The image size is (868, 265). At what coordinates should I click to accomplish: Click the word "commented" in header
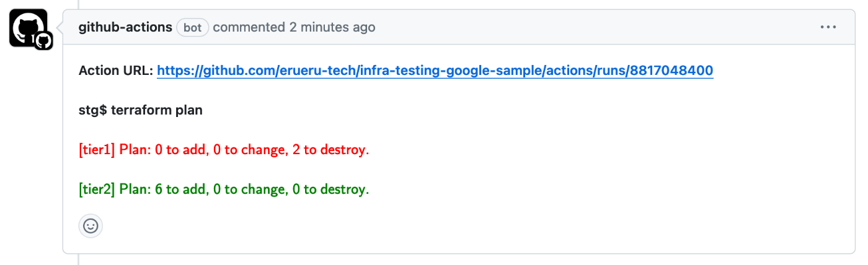pyautogui.click(x=249, y=27)
